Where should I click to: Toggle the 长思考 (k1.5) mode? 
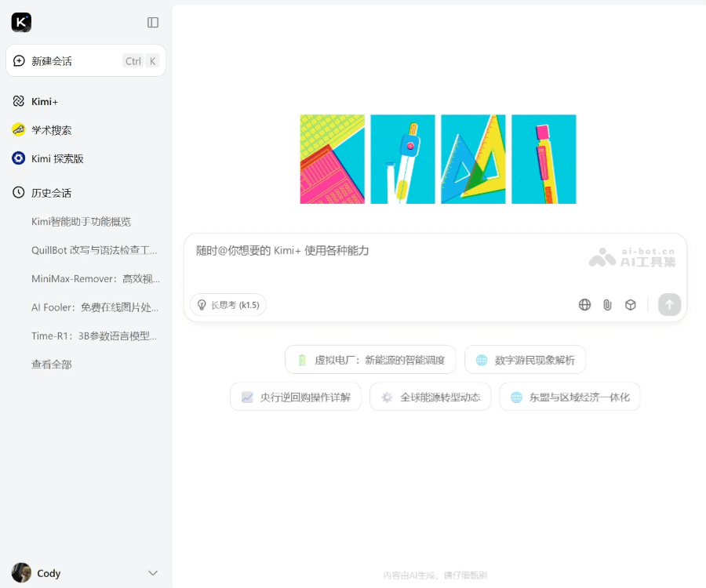pyautogui.click(x=229, y=304)
